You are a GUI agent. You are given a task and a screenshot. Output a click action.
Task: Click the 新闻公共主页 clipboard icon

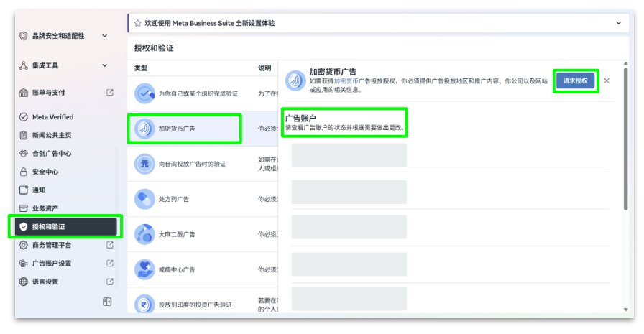[x=24, y=135]
